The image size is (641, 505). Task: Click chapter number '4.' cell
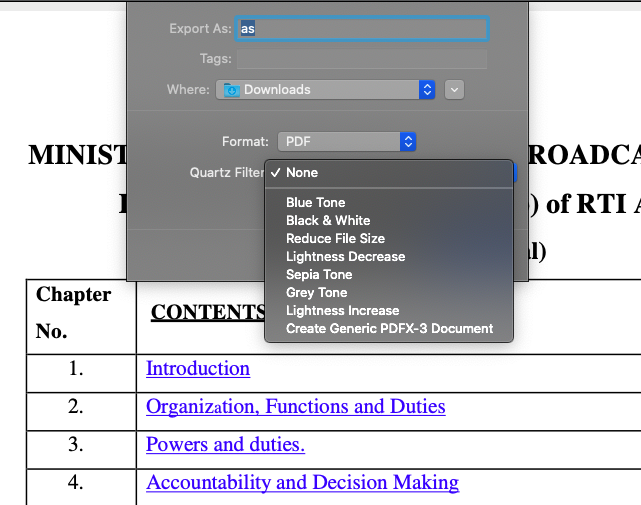pyautogui.click(x=81, y=487)
